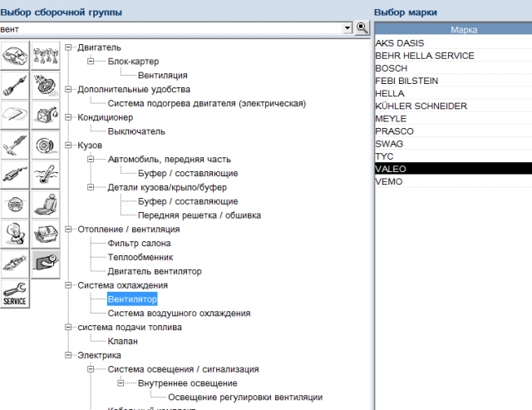This screenshot has width=532, height=410.
Task: Open the car seat interior icon
Action: [46, 205]
